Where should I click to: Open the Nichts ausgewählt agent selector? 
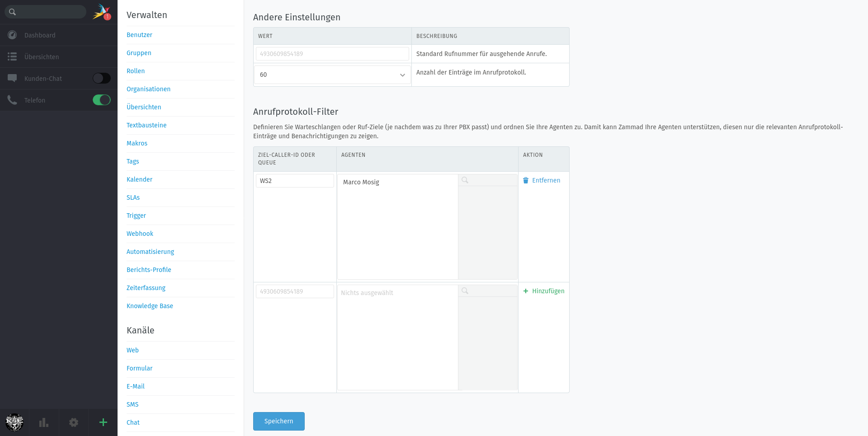[397, 293]
